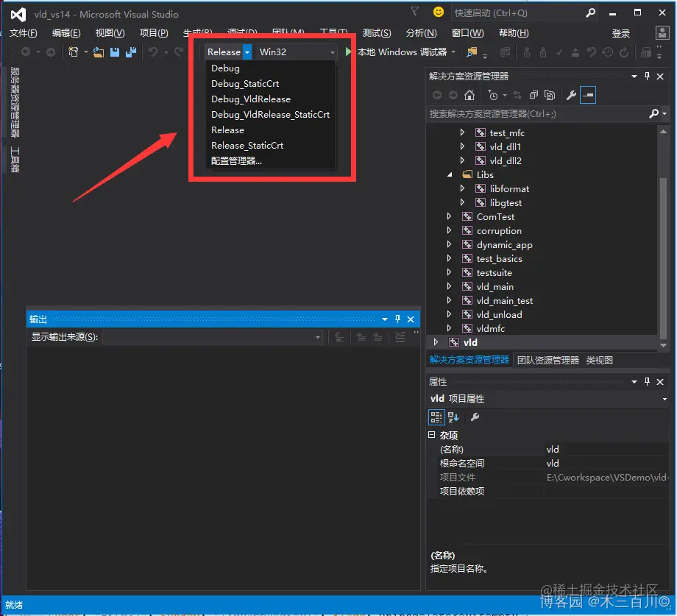Click the Quick Launch input field
The height and width of the screenshot is (616, 677).
coord(518,13)
